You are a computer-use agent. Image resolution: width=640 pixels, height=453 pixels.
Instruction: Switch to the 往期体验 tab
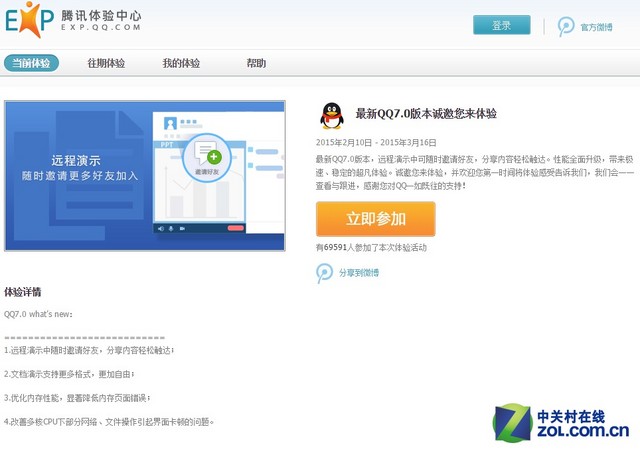click(106, 63)
